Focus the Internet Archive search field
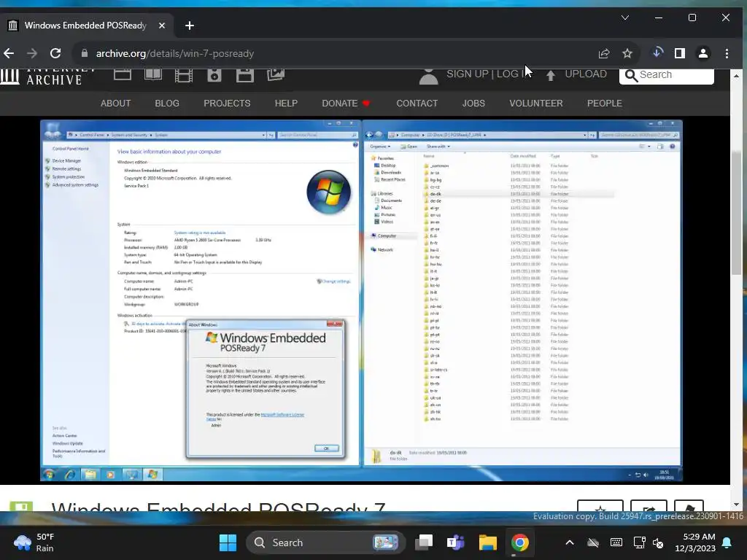The height and width of the screenshot is (560, 747). 667,76
